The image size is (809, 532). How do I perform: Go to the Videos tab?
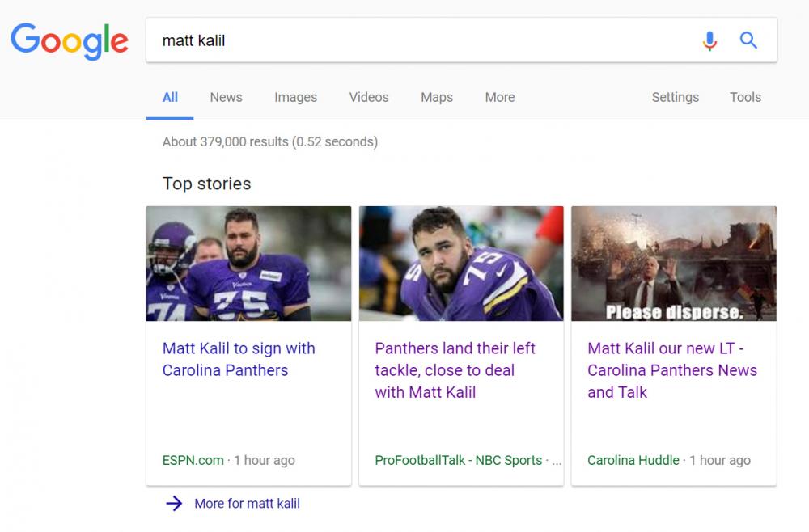pos(369,97)
